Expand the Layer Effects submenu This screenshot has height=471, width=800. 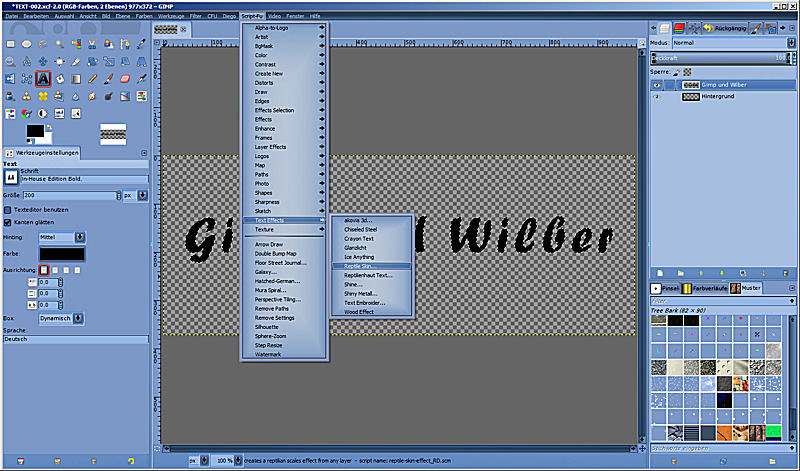click(x=284, y=147)
